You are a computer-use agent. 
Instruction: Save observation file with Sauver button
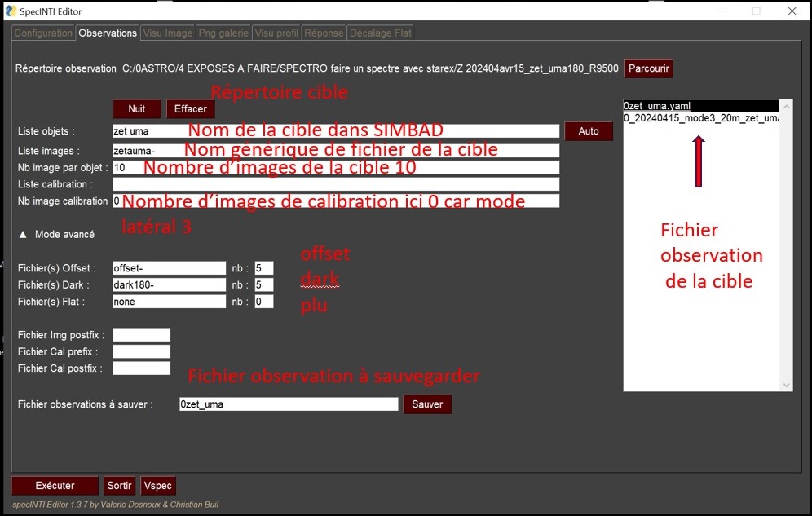pos(427,404)
